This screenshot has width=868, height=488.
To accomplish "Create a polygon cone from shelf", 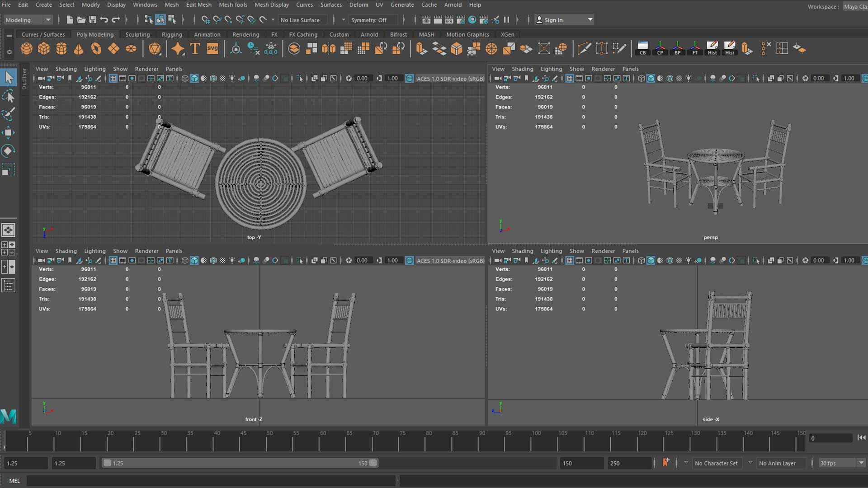I will 79,48.
